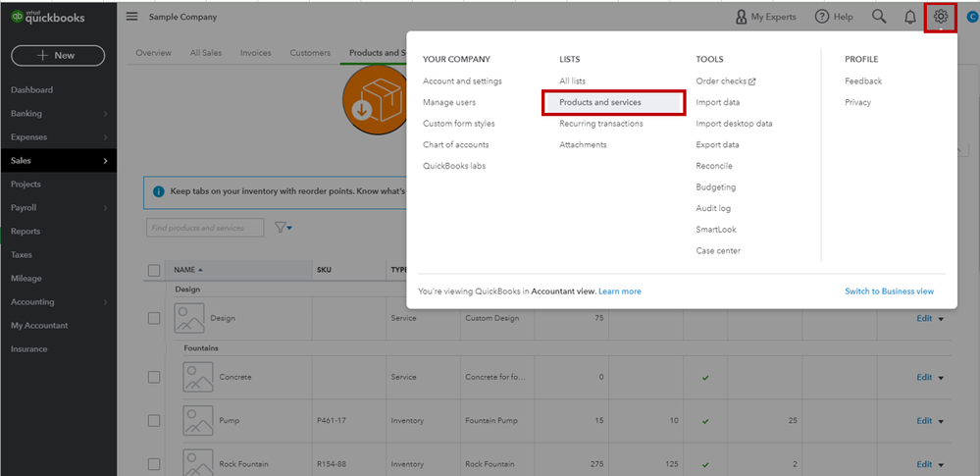980x476 pixels.
Task: Click the Pump item image placeholder
Action: click(198, 420)
